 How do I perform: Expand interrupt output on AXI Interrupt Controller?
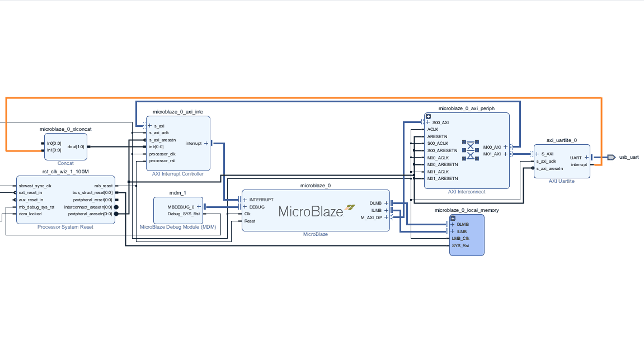pos(206,143)
